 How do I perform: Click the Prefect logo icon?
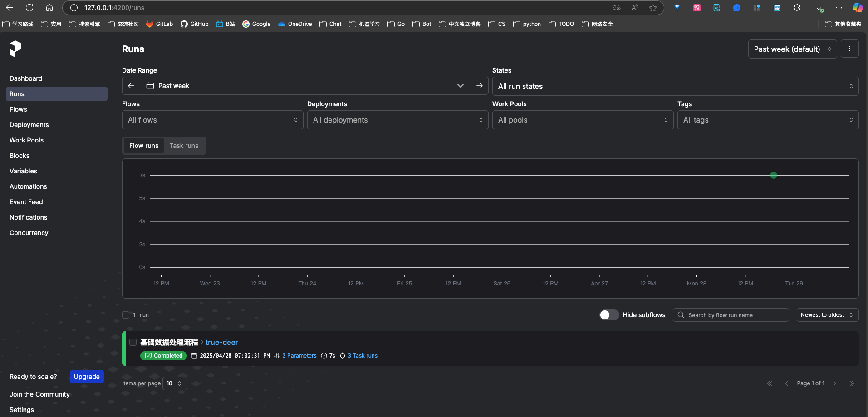(x=15, y=49)
